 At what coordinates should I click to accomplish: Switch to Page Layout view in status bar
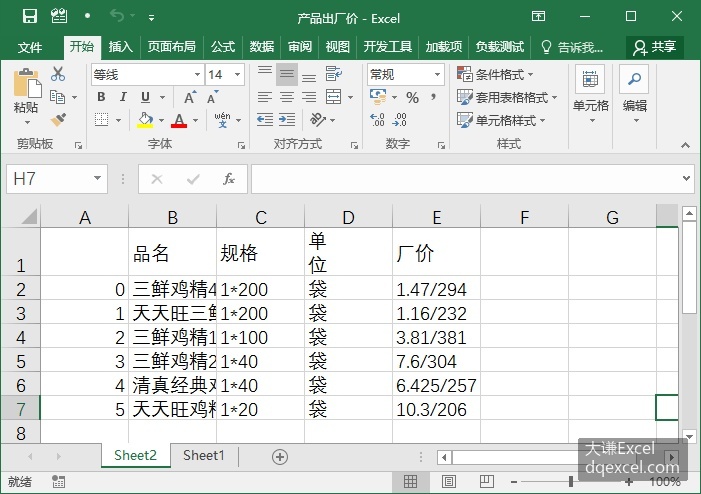click(x=448, y=481)
